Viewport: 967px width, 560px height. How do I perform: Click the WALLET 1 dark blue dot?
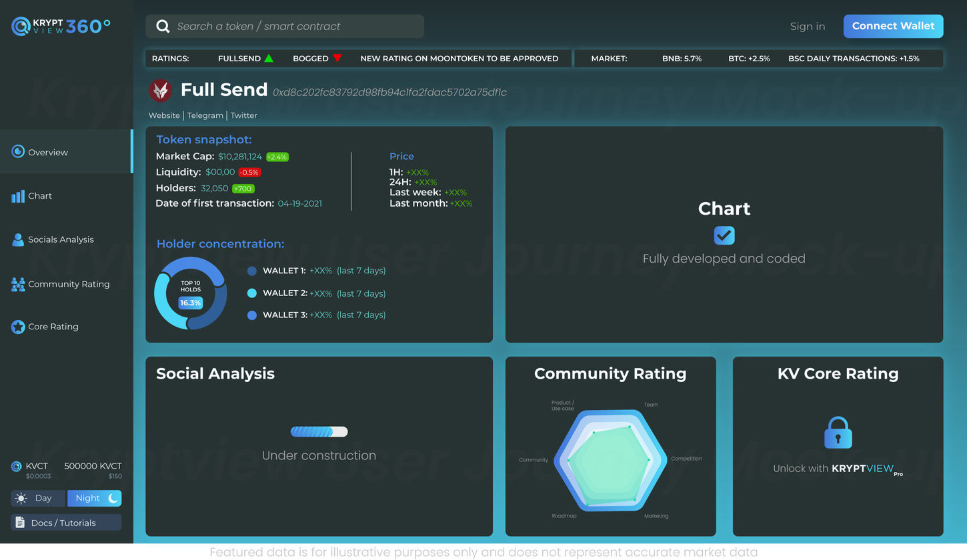click(x=251, y=271)
